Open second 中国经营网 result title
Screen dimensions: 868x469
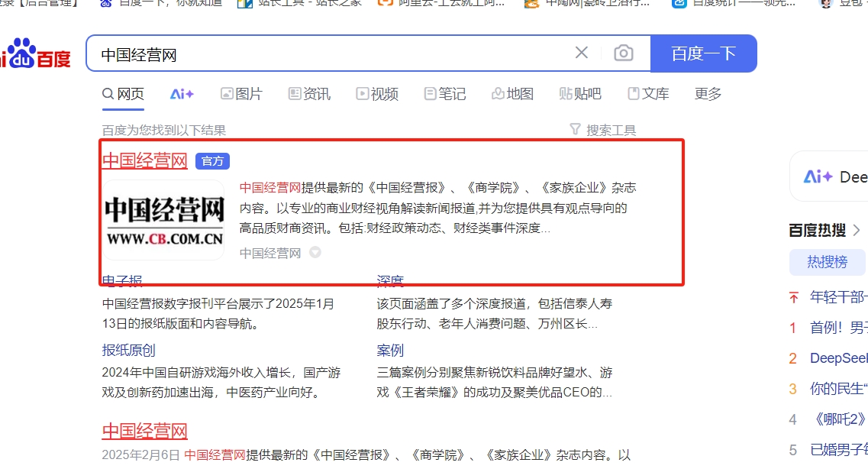coord(145,431)
